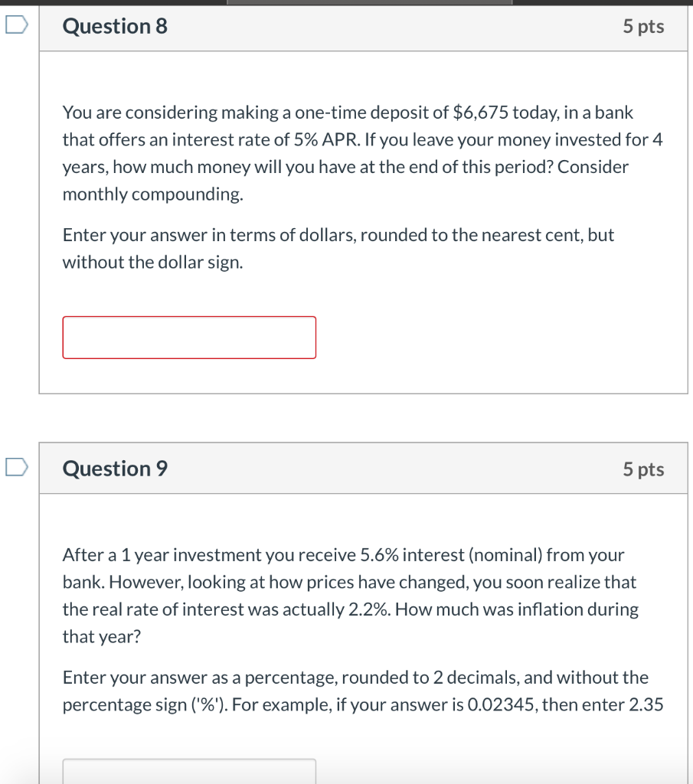Viewport: 693px width, 784px height.
Task: Click the Question 8 header
Action: coord(115,26)
